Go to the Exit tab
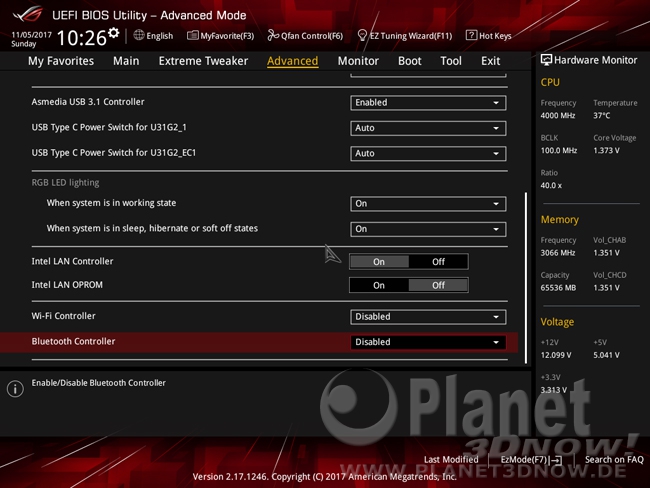 click(490, 61)
